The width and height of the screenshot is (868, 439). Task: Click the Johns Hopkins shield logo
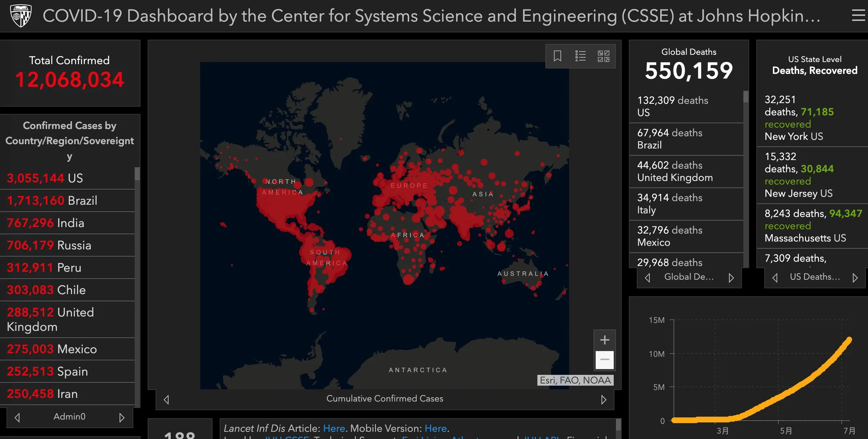pyautogui.click(x=21, y=15)
